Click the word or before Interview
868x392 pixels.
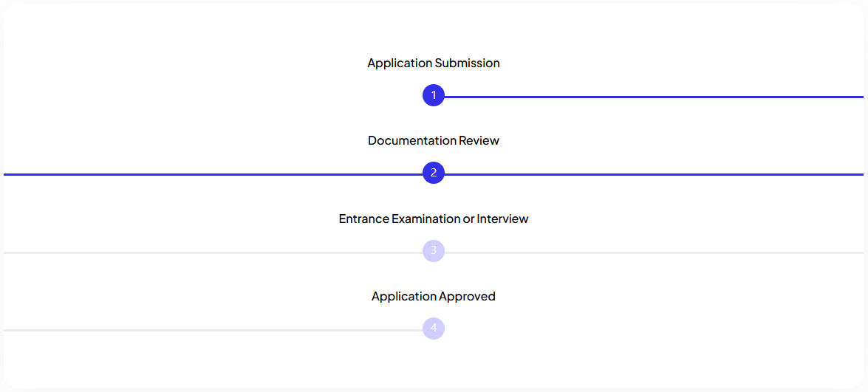pos(469,219)
